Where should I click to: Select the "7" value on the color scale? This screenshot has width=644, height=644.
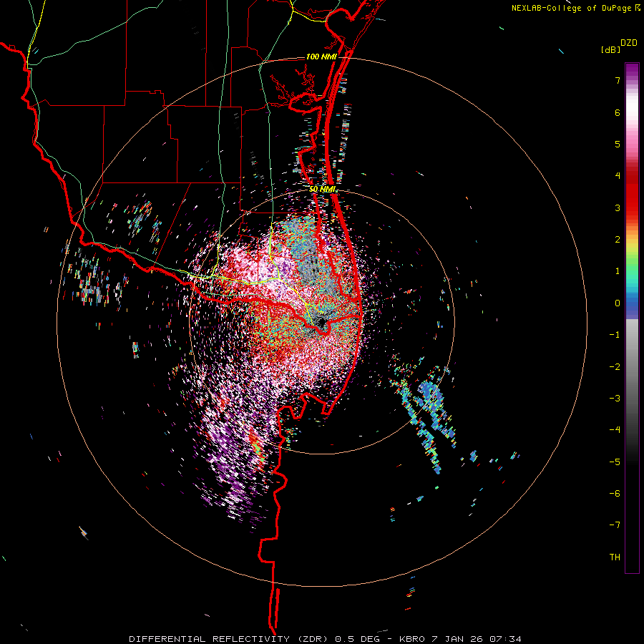tap(618, 80)
